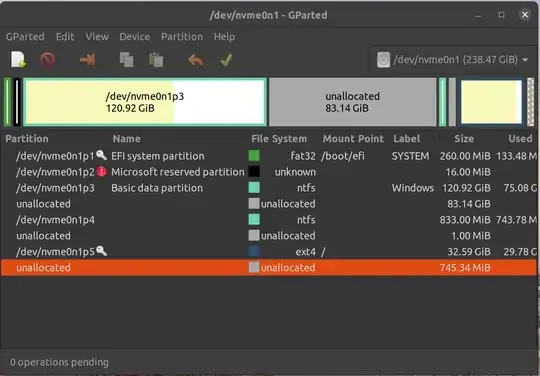540x376 pixels.
Task: Click the teal ntfs swatch for nvme0n1p3
Action: coord(254,188)
